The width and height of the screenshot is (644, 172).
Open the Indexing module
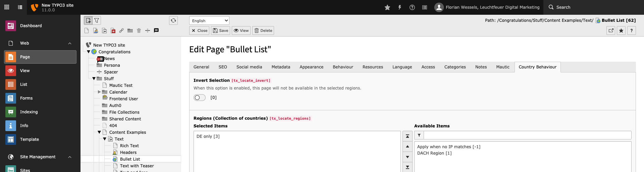(40, 112)
